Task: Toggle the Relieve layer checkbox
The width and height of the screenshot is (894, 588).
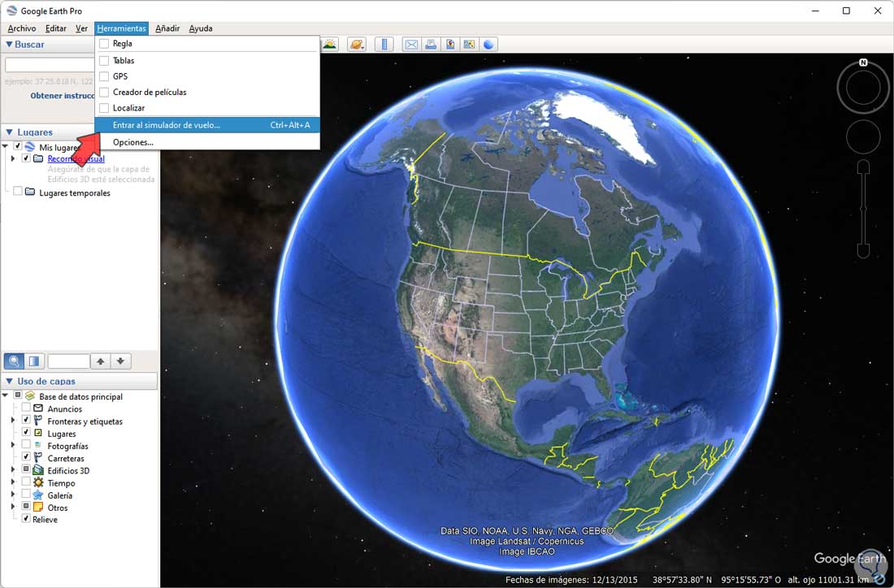Action: (26, 519)
